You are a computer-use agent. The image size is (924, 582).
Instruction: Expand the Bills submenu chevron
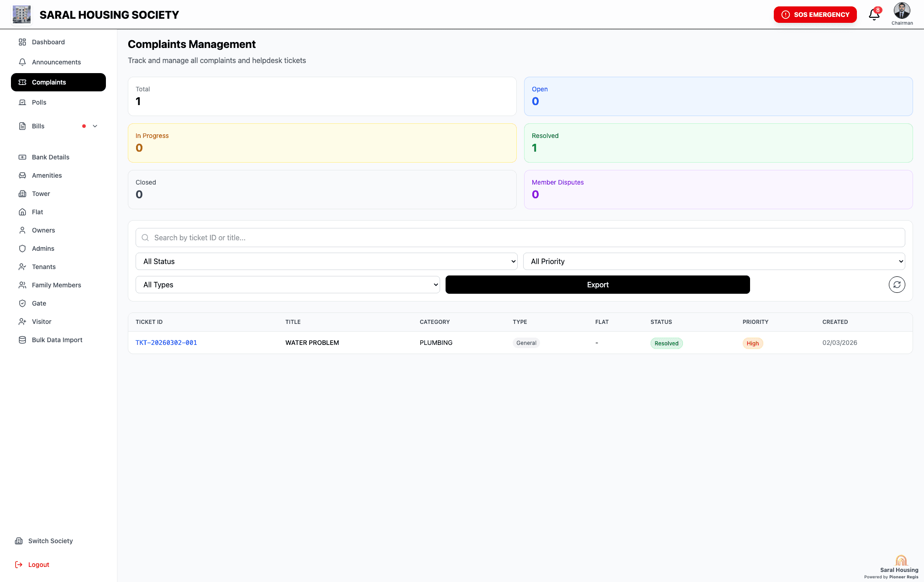click(x=95, y=126)
